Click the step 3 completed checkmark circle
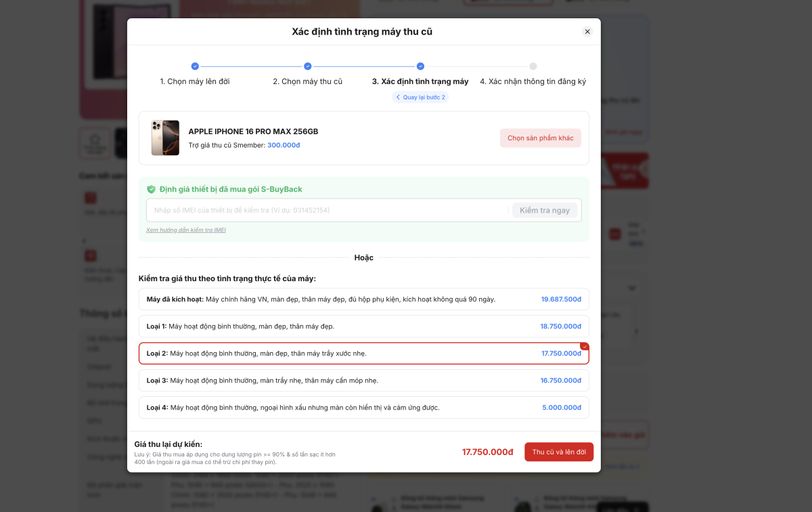The width and height of the screenshot is (812, 512). 420,66
